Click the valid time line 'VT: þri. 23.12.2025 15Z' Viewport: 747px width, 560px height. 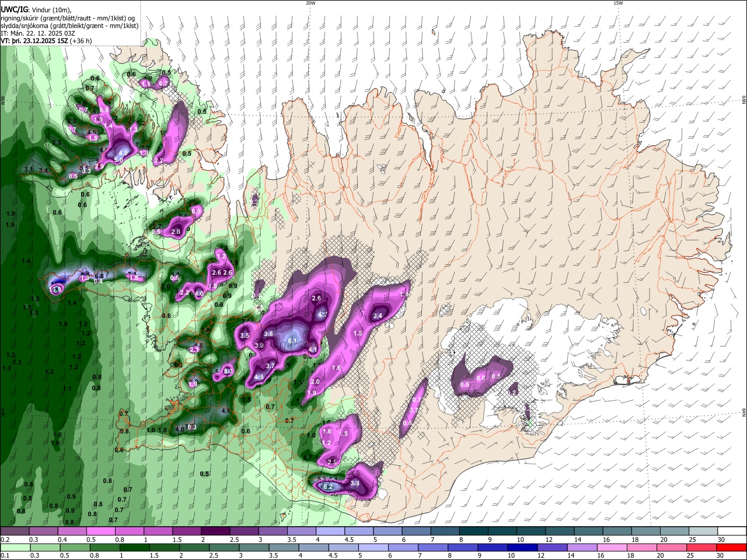(34, 41)
